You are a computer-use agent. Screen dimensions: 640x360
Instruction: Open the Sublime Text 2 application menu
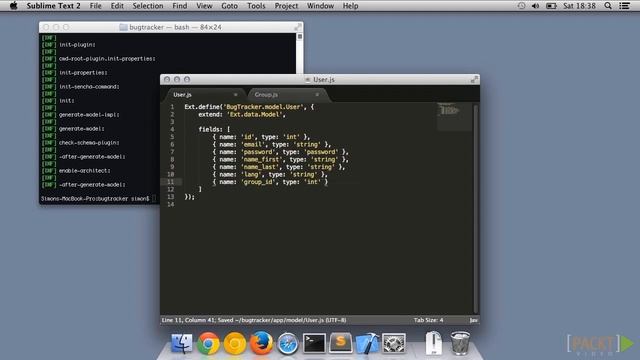pyautogui.click(x=53, y=6)
